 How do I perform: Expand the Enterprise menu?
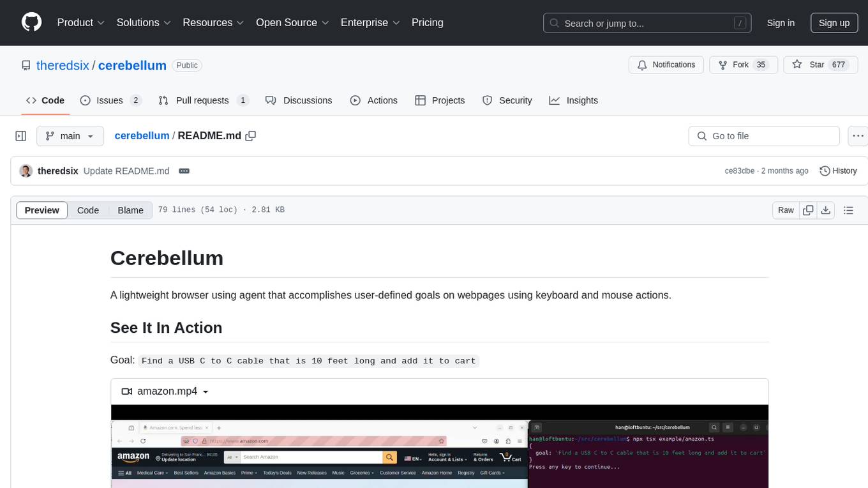pos(370,22)
